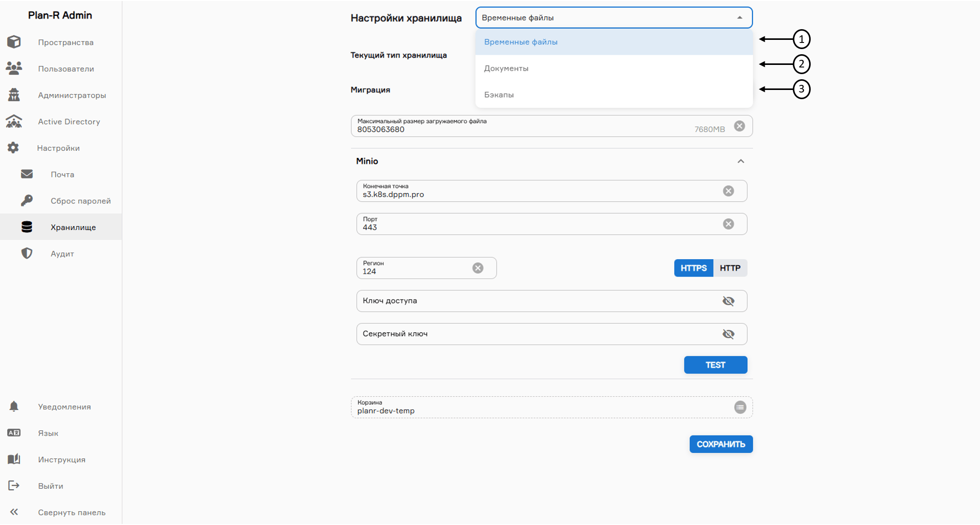Choose Бэкапы from the storage dropdown
The width and height of the screenshot is (980, 525).
[x=499, y=95]
